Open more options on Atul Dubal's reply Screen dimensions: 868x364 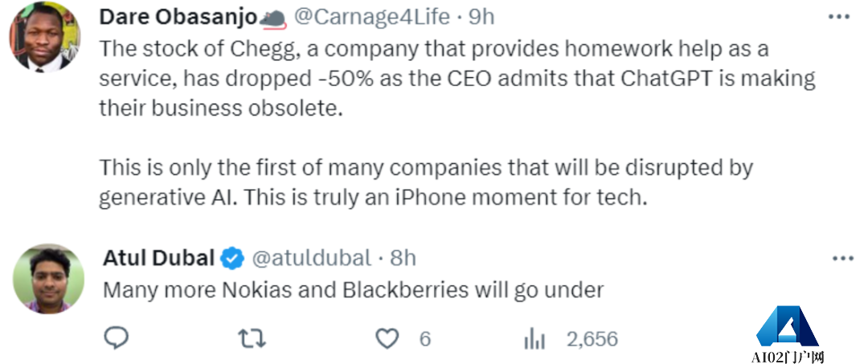[x=841, y=259]
